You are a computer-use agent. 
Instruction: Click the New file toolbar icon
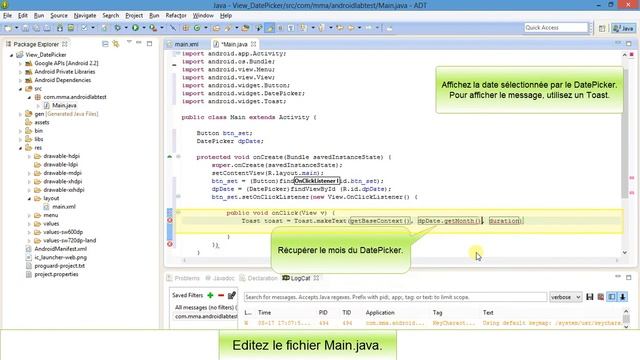coord(8,28)
